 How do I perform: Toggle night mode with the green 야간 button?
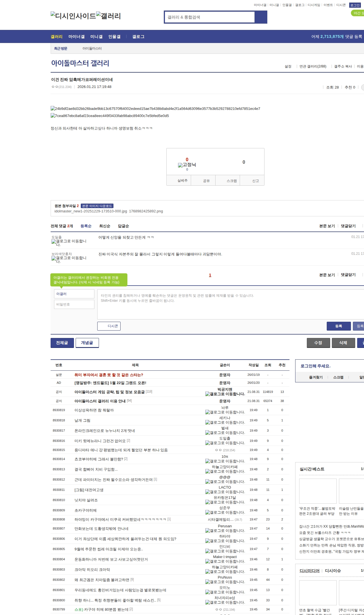(x=357, y=13)
